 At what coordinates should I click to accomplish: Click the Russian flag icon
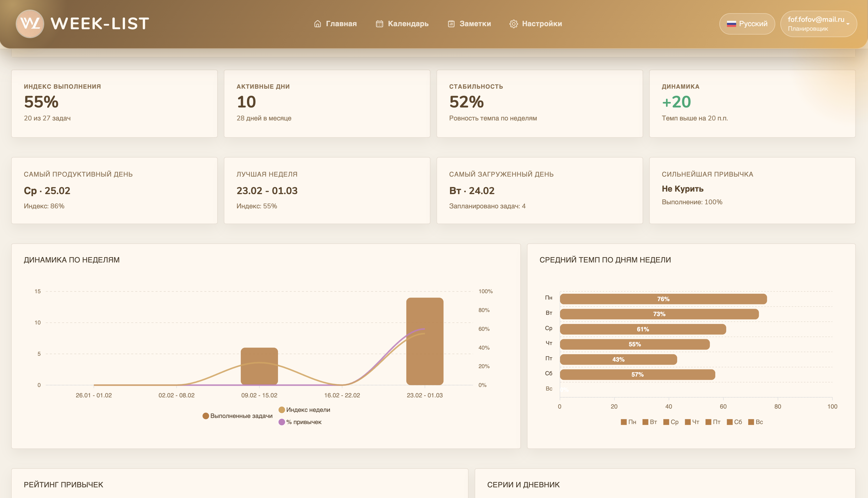pos(731,24)
